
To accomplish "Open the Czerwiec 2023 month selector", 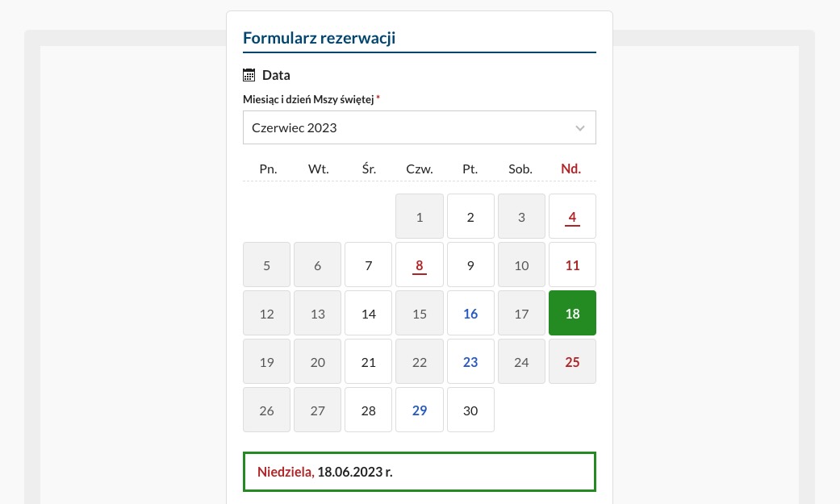I will [419, 127].
